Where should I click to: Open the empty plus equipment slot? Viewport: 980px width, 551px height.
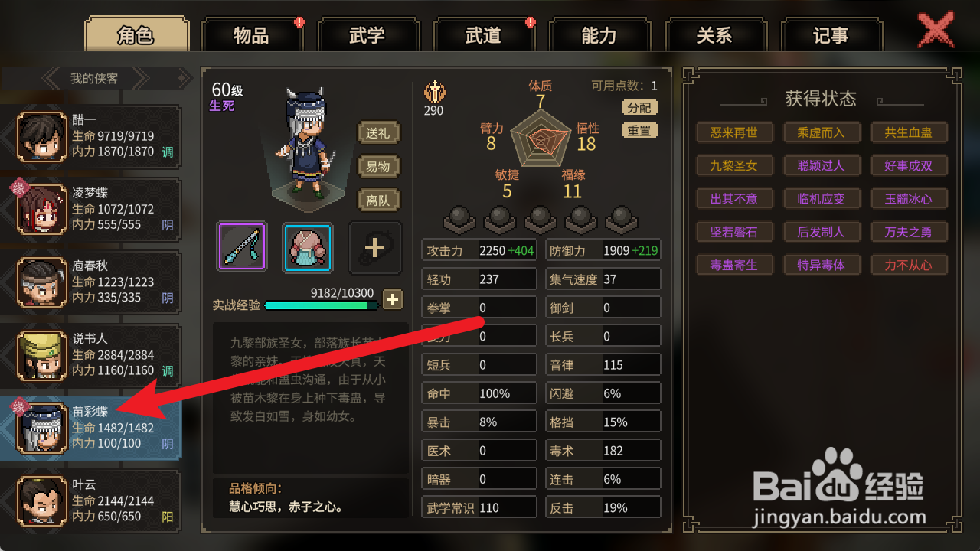click(x=374, y=247)
